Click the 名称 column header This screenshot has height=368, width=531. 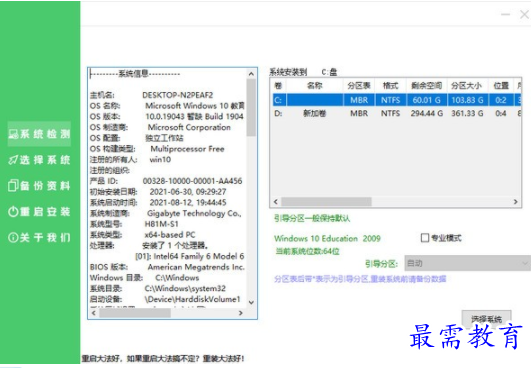pyautogui.click(x=315, y=86)
